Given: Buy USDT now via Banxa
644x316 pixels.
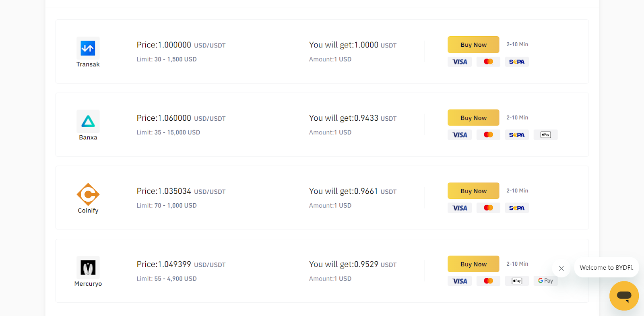Looking at the screenshot, I should (473, 118).
